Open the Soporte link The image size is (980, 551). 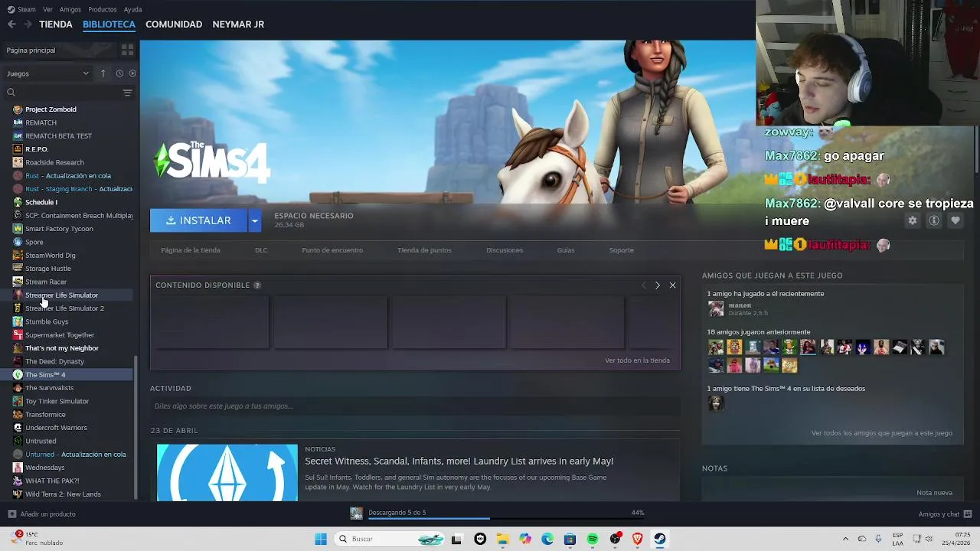tap(621, 250)
